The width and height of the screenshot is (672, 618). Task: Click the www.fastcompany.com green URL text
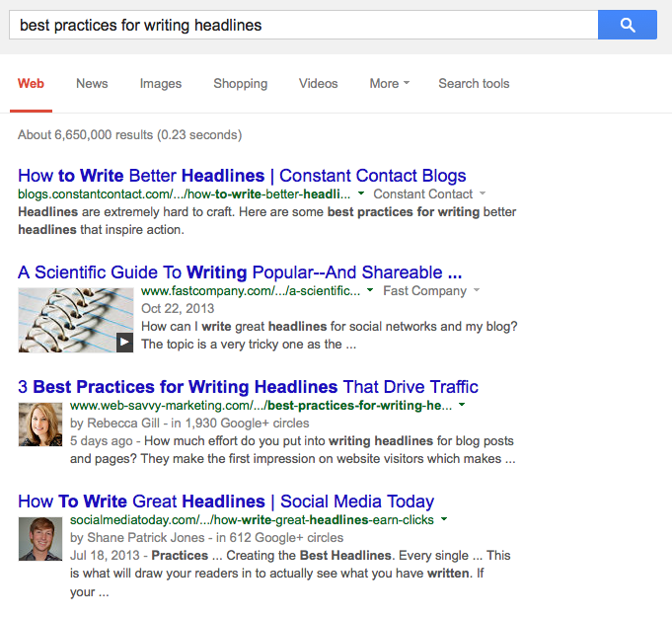(251, 291)
